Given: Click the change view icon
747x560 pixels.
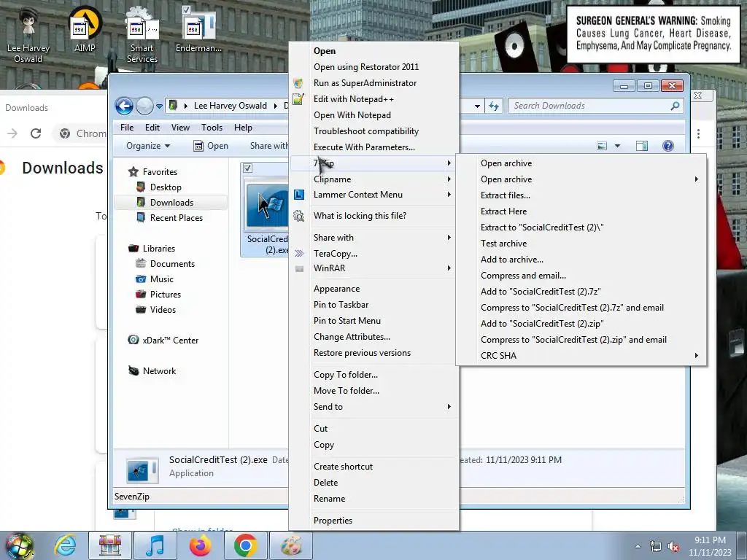Looking at the screenshot, I should (602, 146).
